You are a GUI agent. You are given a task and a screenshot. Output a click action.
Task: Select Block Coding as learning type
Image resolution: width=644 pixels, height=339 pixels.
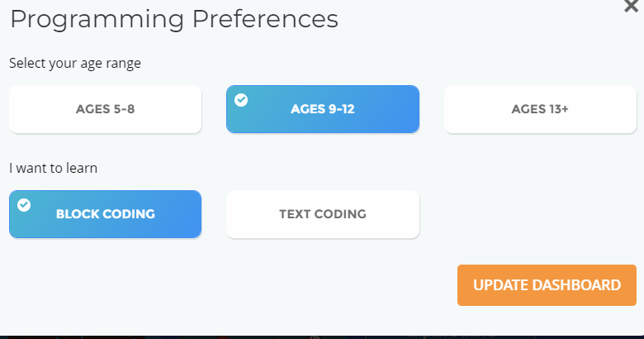pyautogui.click(x=105, y=214)
